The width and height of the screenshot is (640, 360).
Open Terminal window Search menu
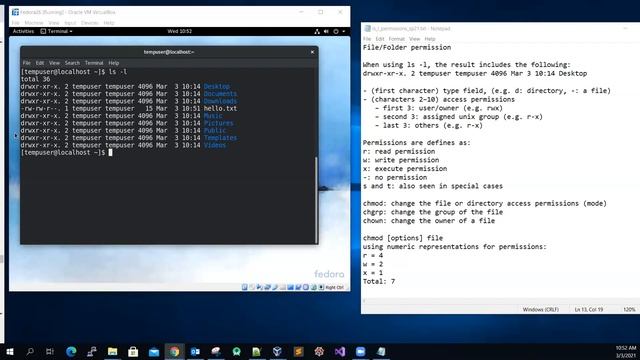point(72,63)
